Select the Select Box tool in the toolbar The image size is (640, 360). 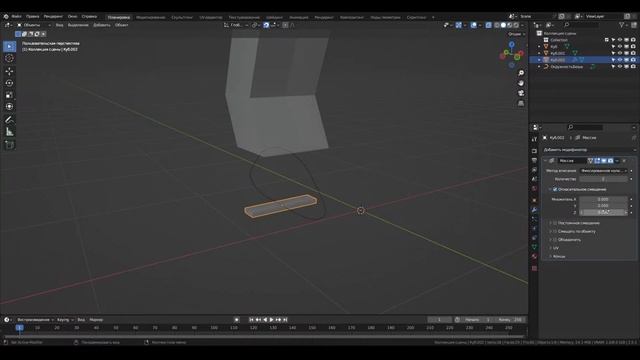click(x=9, y=46)
